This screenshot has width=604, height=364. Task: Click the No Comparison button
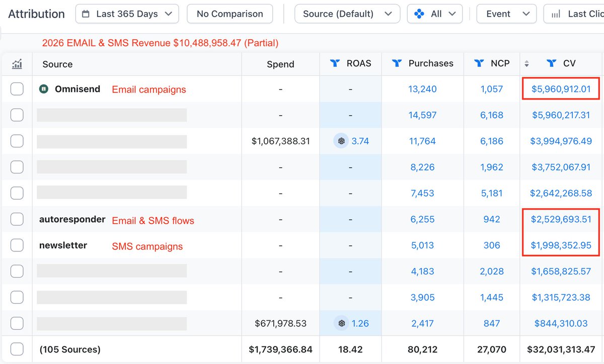pos(230,14)
